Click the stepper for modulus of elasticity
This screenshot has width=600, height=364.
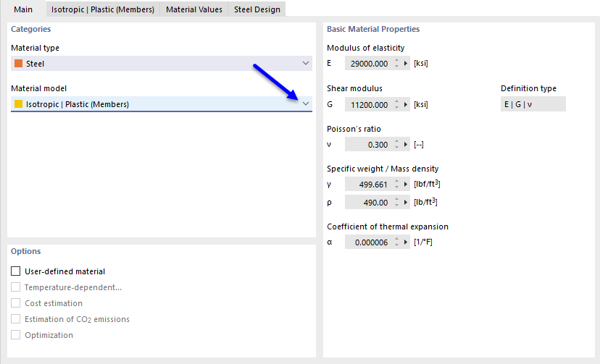[x=397, y=64]
